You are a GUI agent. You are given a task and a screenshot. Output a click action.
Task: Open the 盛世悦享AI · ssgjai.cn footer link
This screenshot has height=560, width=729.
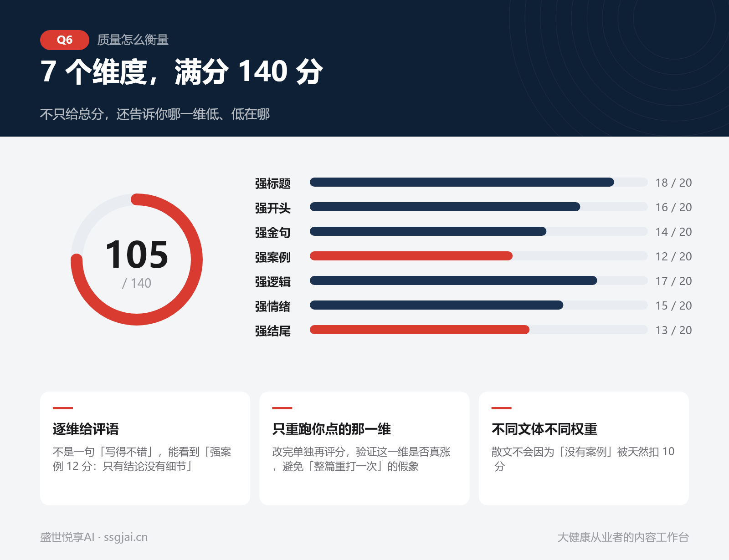pos(94,537)
